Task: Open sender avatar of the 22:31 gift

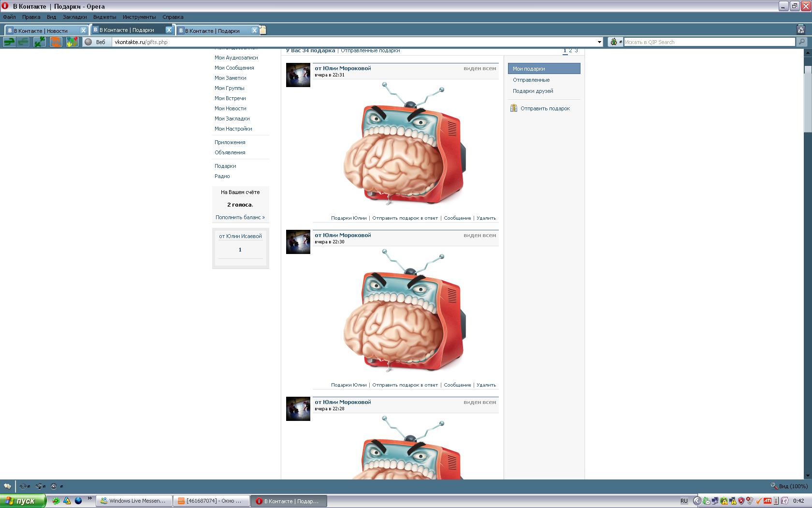Action: point(298,75)
